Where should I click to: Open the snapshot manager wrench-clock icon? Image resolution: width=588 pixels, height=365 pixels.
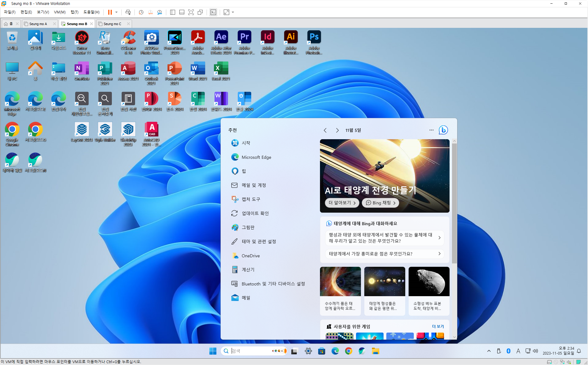160,12
